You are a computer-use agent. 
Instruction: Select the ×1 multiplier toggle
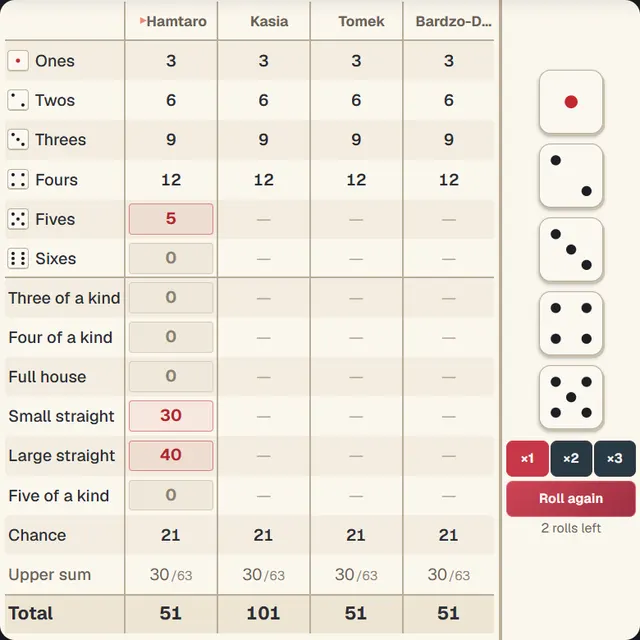[x=527, y=458]
